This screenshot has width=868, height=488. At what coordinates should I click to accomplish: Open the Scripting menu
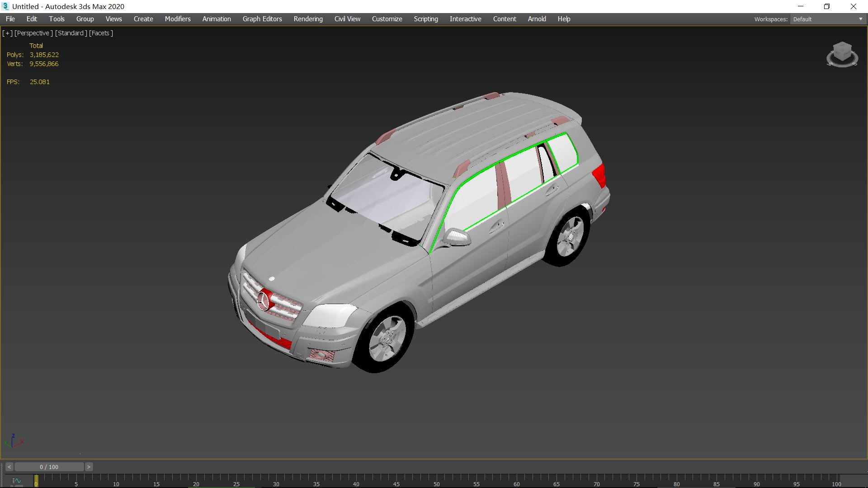[426, 19]
